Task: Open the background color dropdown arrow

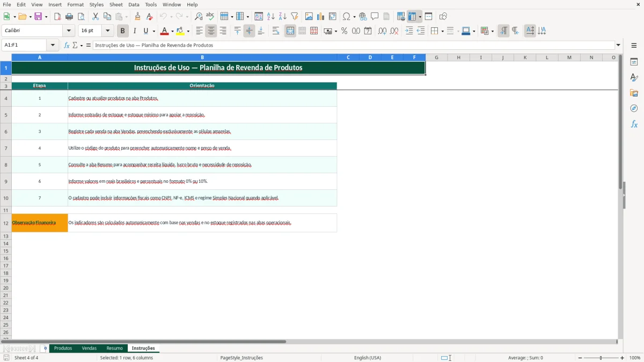Action: click(x=188, y=31)
